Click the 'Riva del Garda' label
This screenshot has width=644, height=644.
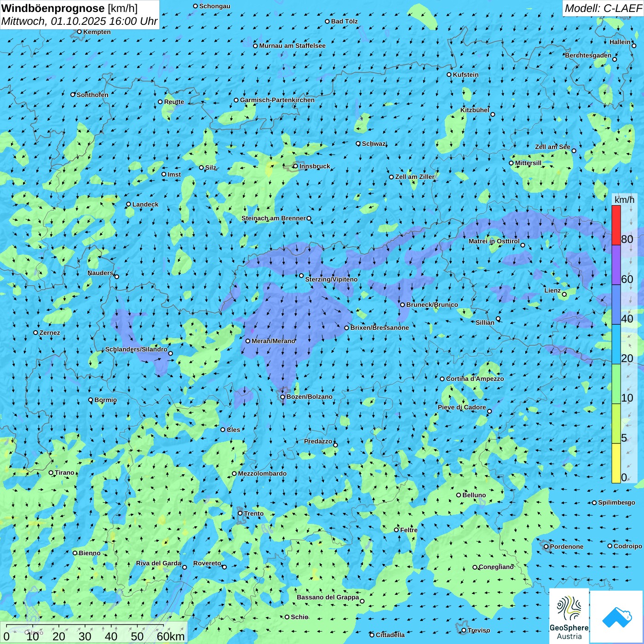(x=159, y=563)
